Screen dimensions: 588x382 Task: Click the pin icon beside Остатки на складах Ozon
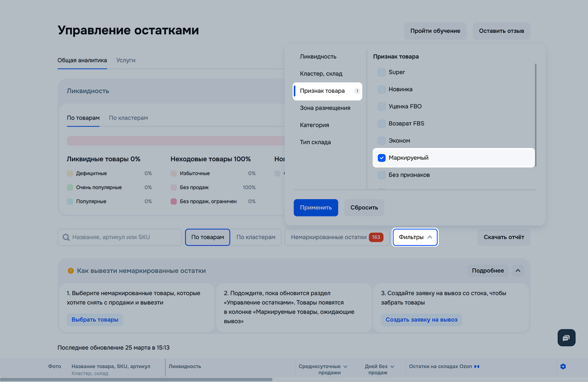477,366
